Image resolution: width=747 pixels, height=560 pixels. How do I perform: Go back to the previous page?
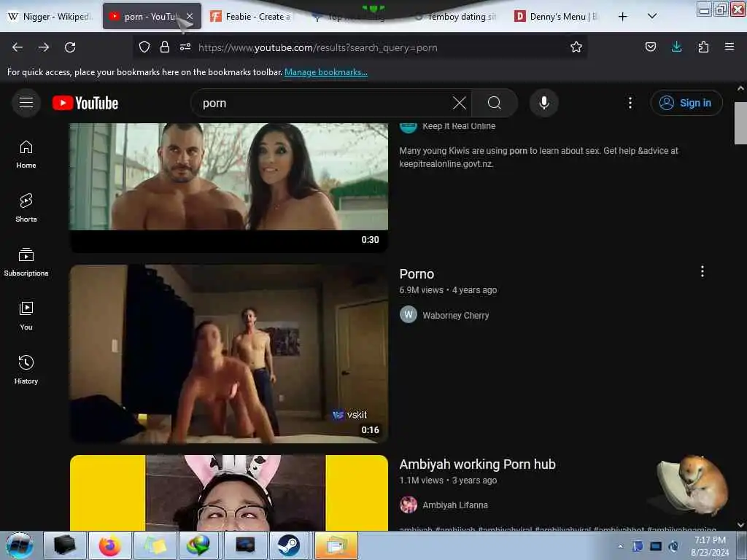(18, 47)
